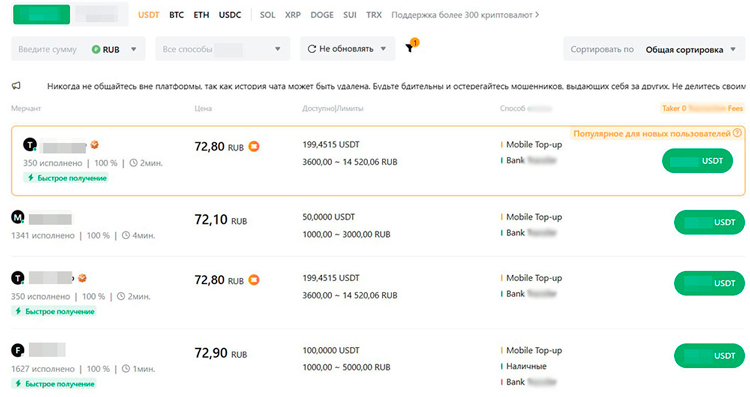Click the lightning Быстрое получение badge under 1627 исполнено

(x=54, y=384)
